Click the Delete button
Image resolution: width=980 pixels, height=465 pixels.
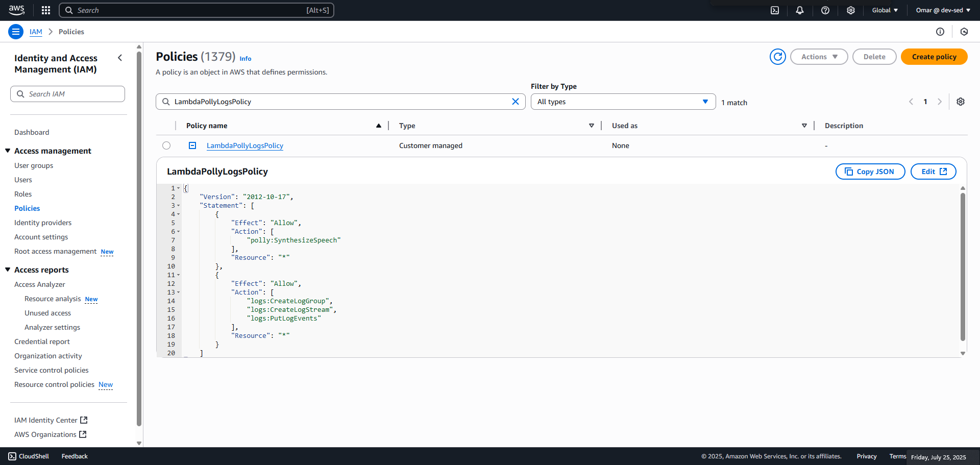coord(874,57)
